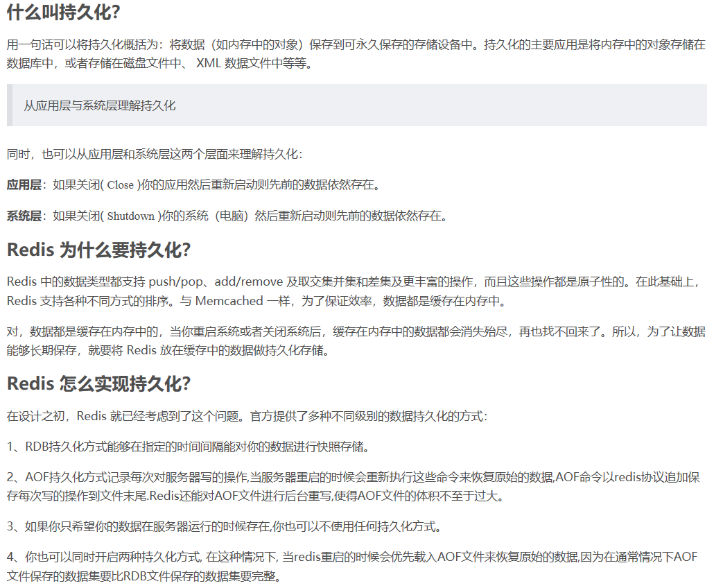Click the bold label "应用层"

coord(24,185)
